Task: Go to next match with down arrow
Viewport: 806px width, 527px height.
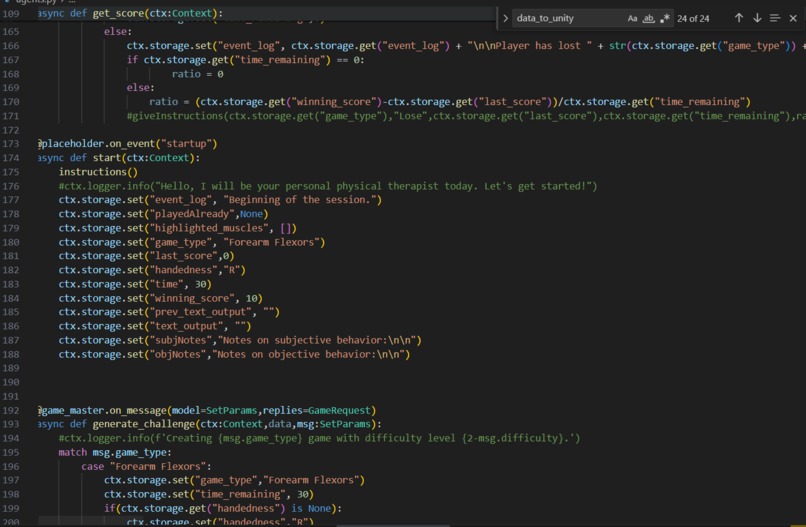Action: 757,18
